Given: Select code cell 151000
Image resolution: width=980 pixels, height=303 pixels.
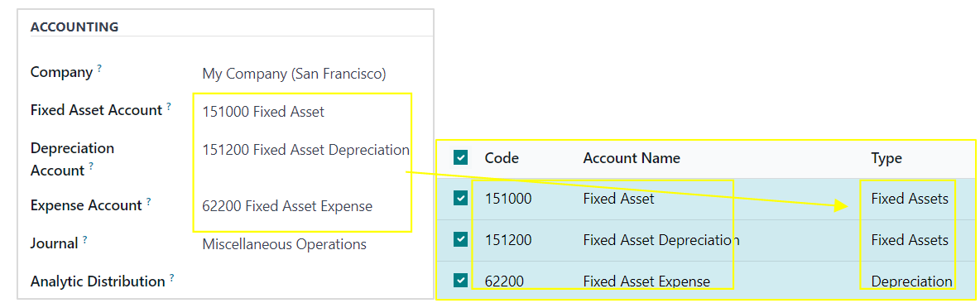Looking at the screenshot, I should [x=508, y=199].
